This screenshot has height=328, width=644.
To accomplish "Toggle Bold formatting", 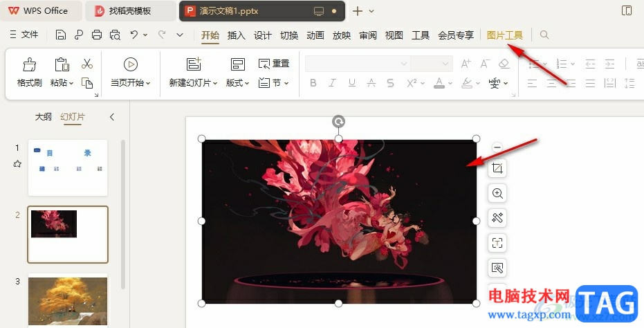I will 313,83.
